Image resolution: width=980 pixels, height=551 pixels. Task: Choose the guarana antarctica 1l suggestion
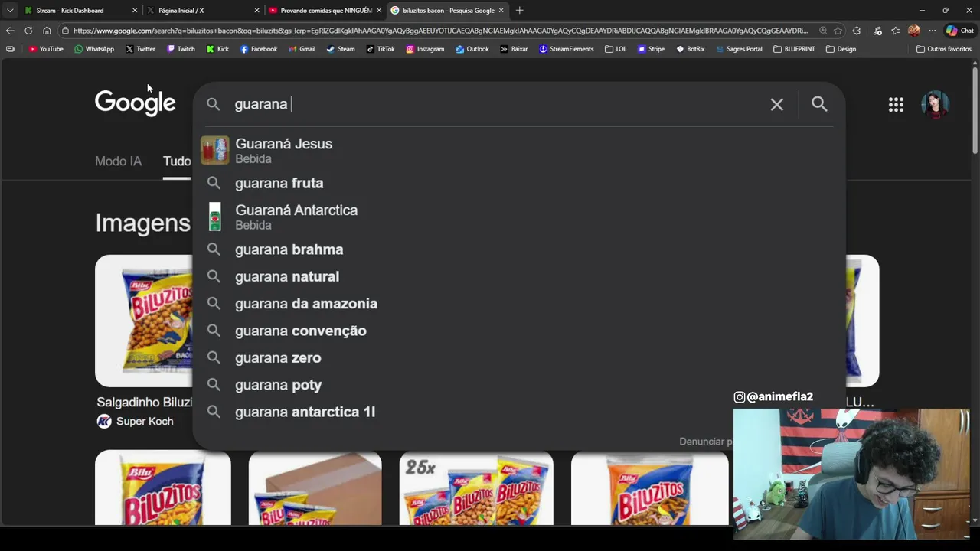coord(518,412)
